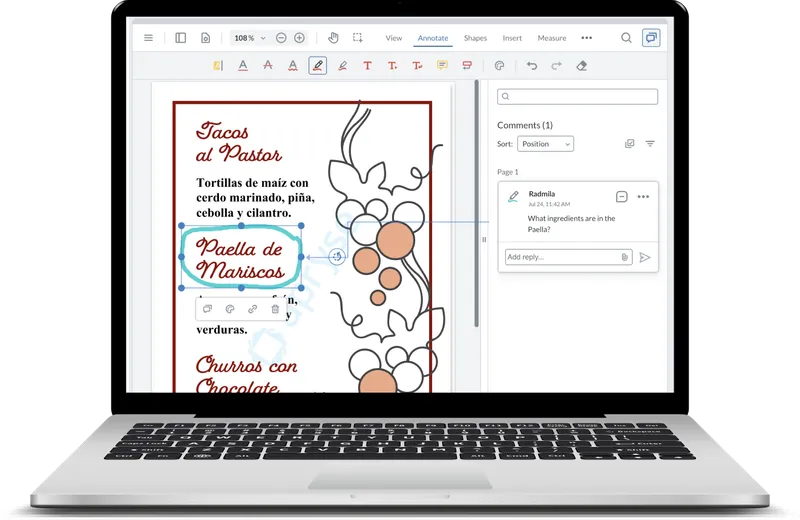The image size is (800, 520).
Task: Open the document search magnifier
Action: (626, 38)
